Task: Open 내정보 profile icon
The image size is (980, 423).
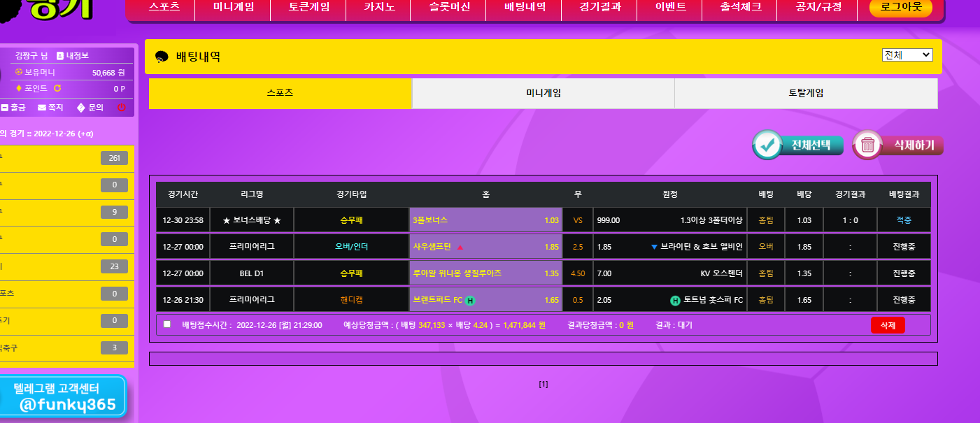Action: tap(60, 56)
